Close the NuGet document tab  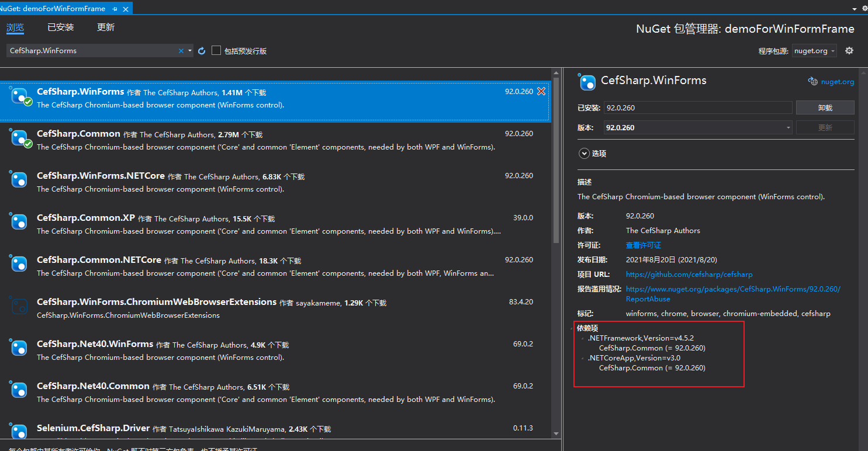(126, 9)
